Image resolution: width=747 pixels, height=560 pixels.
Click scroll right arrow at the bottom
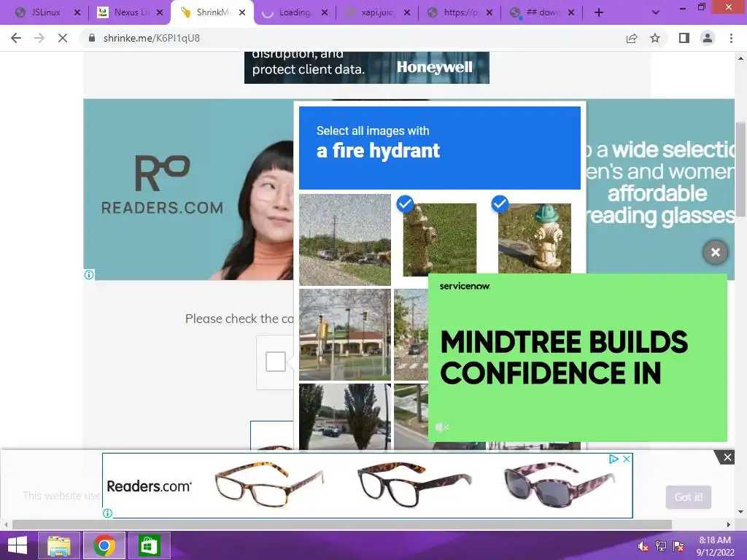click(729, 524)
